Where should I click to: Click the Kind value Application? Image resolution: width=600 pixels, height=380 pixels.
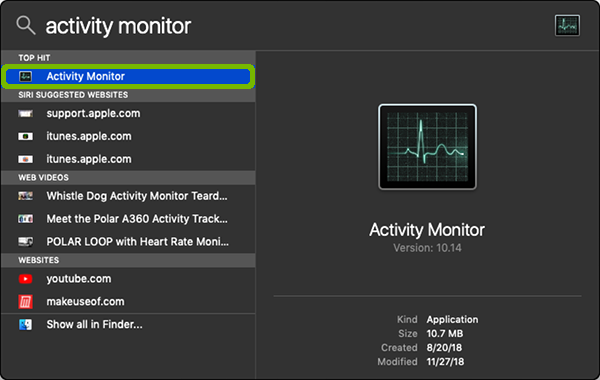point(452,320)
